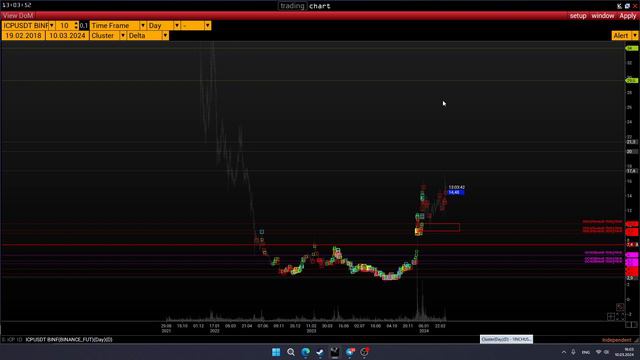
Task: Open the View DoM menu
Action: coord(18,16)
